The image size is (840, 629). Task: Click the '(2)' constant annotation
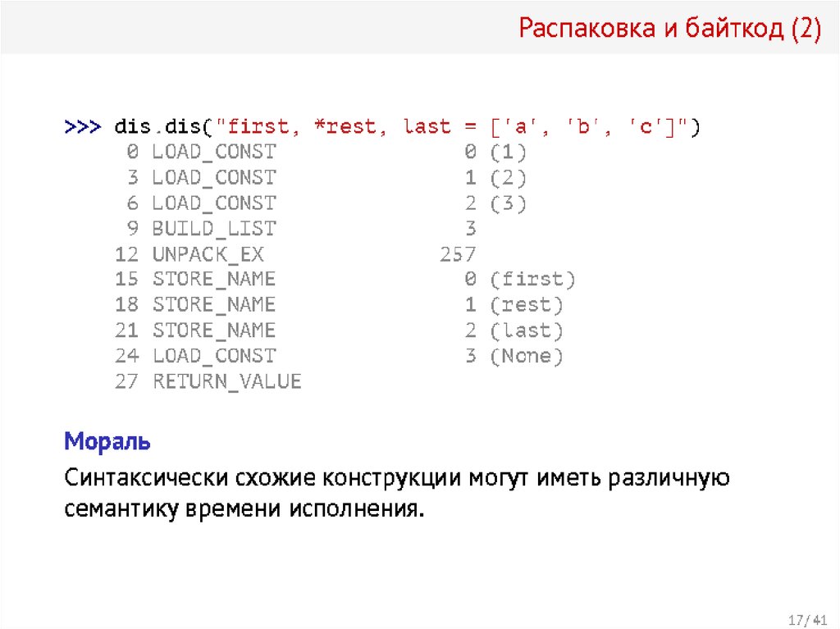click(509, 178)
